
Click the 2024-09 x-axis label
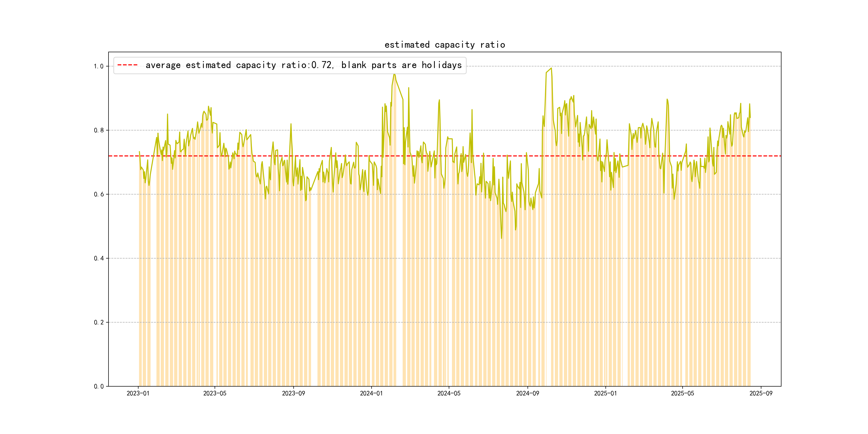[527, 393]
